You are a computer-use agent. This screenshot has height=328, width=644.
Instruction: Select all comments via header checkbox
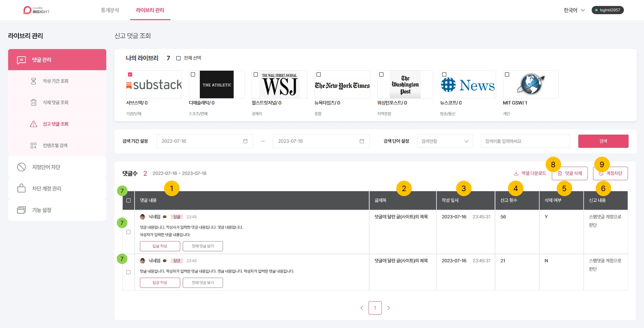point(128,200)
